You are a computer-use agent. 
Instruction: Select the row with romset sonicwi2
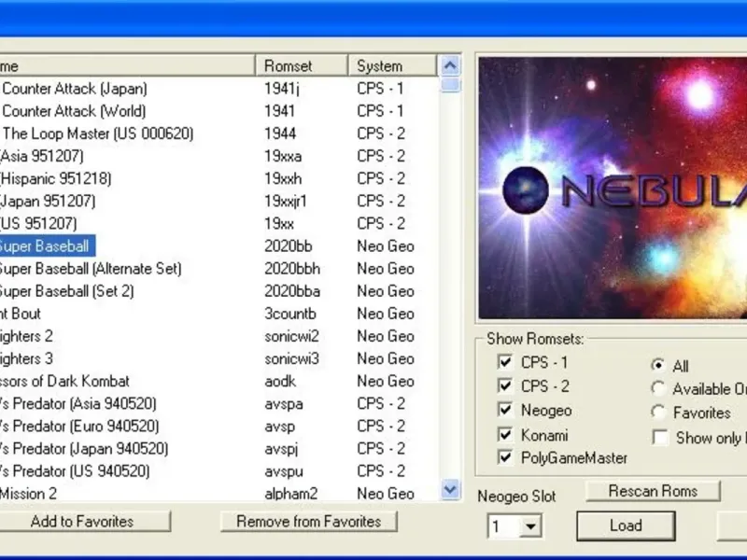[x=218, y=336]
